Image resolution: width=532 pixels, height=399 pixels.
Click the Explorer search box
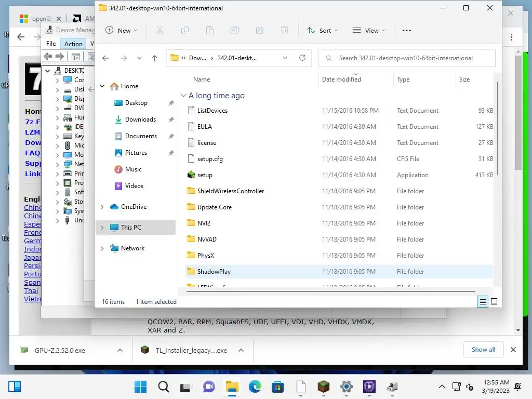(x=406, y=58)
